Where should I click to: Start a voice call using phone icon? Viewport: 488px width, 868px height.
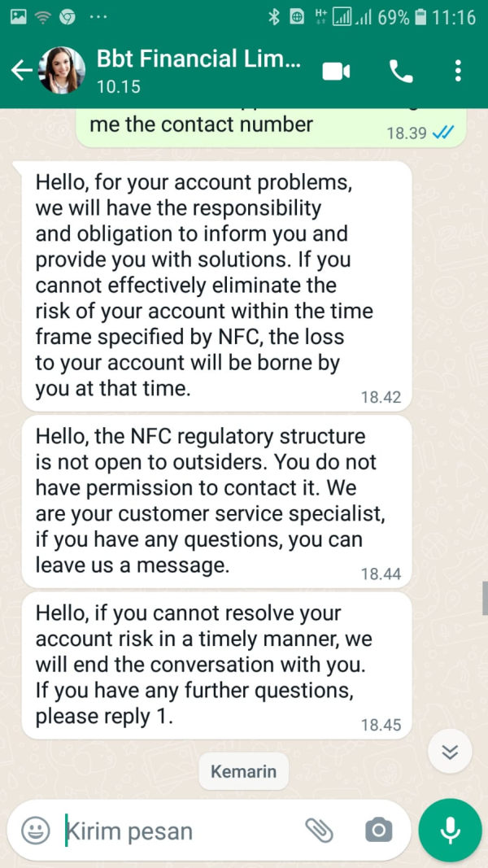(401, 72)
